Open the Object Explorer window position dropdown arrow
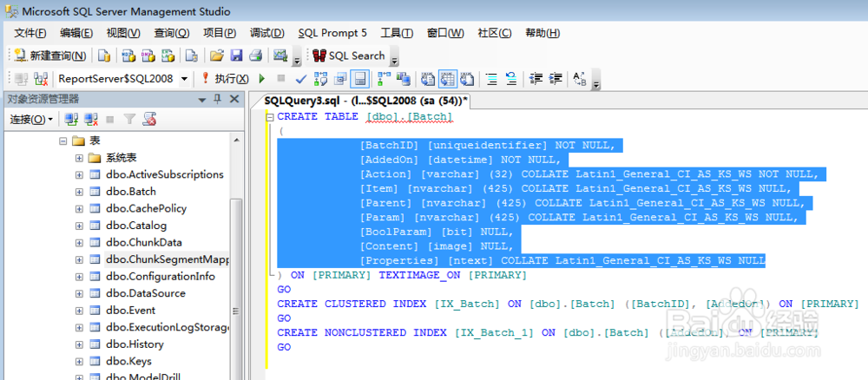The height and width of the screenshot is (380, 868). tap(202, 100)
